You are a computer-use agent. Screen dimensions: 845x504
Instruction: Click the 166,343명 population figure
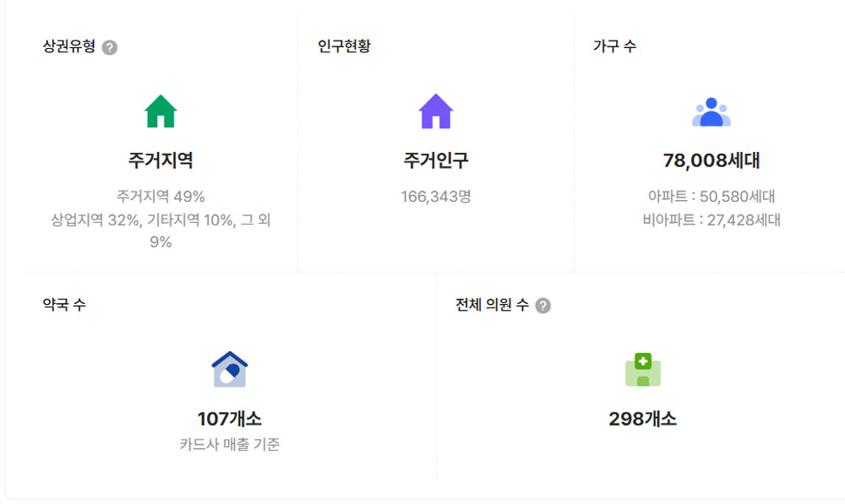click(x=436, y=197)
